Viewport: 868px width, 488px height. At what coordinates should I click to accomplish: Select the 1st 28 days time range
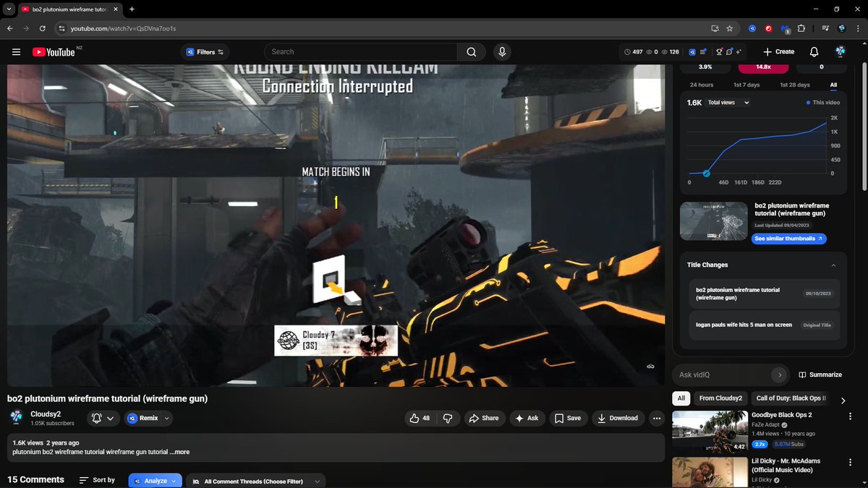click(795, 85)
